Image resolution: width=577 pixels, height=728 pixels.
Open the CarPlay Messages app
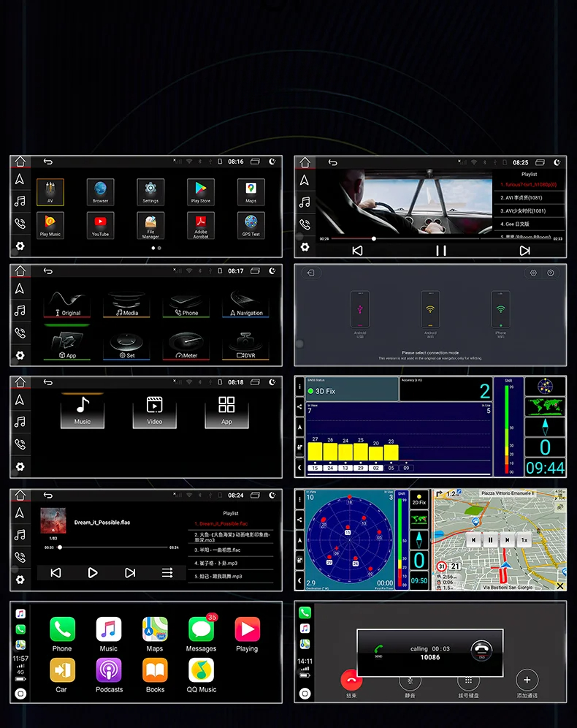coord(202,634)
